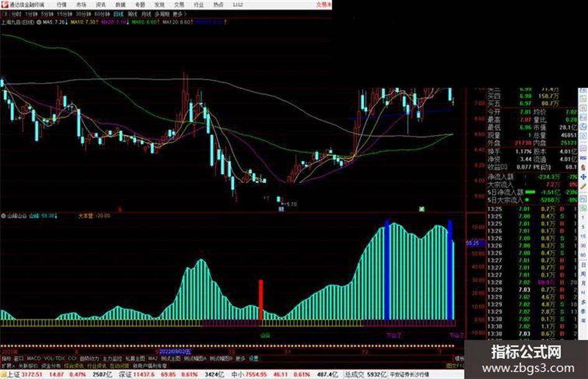Screen dimensions: 588x379
Task: Select period 15 in right sidebar
Action: coord(583,236)
